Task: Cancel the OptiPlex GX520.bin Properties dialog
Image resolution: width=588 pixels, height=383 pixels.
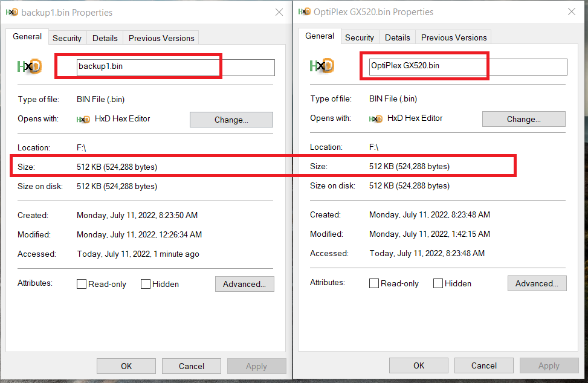Action: tap(484, 365)
